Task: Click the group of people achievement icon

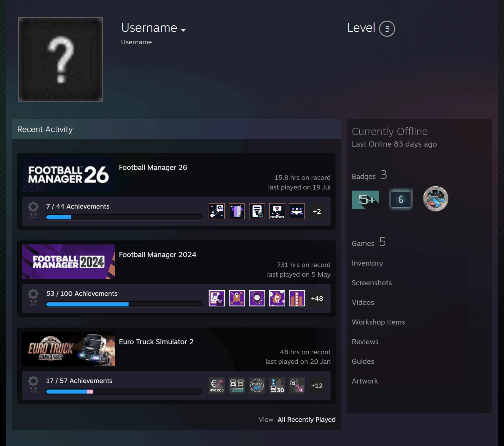Action: click(297, 211)
